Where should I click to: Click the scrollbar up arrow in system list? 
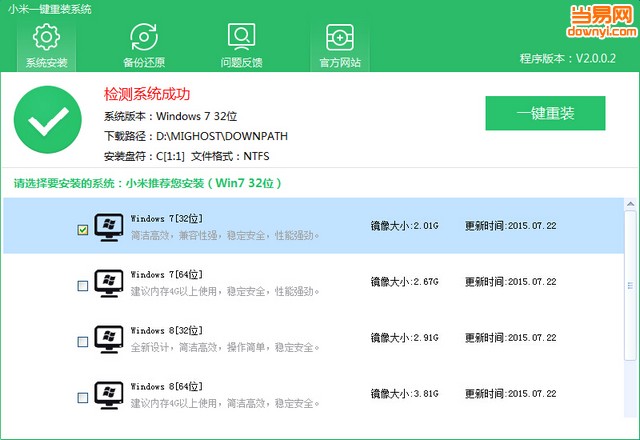pos(630,204)
